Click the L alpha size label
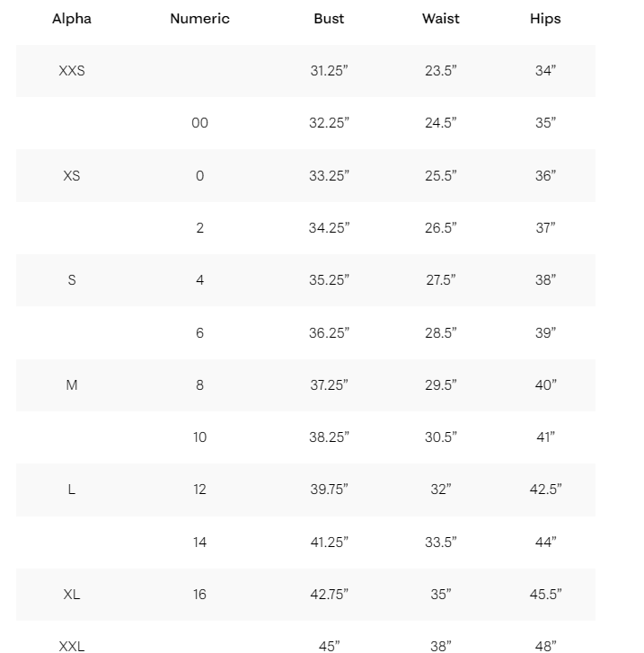Viewport: 644px width, 653px height. [x=72, y=490]
